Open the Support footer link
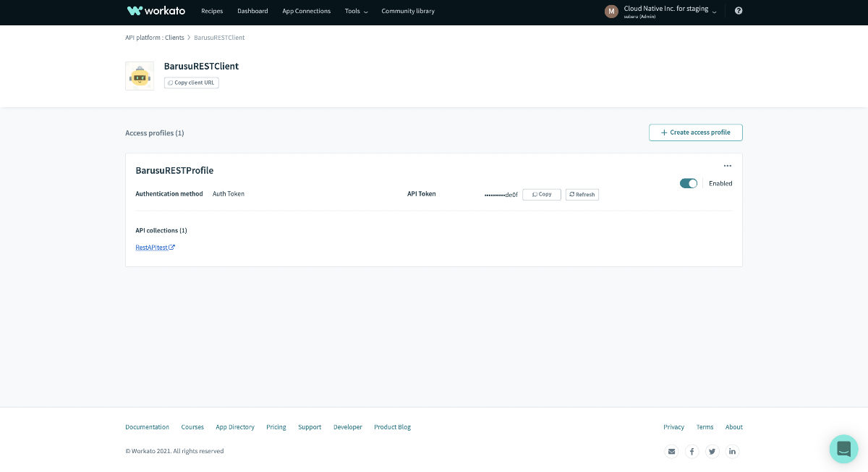The height and width of the screenshot is (472, 868). 310,427
